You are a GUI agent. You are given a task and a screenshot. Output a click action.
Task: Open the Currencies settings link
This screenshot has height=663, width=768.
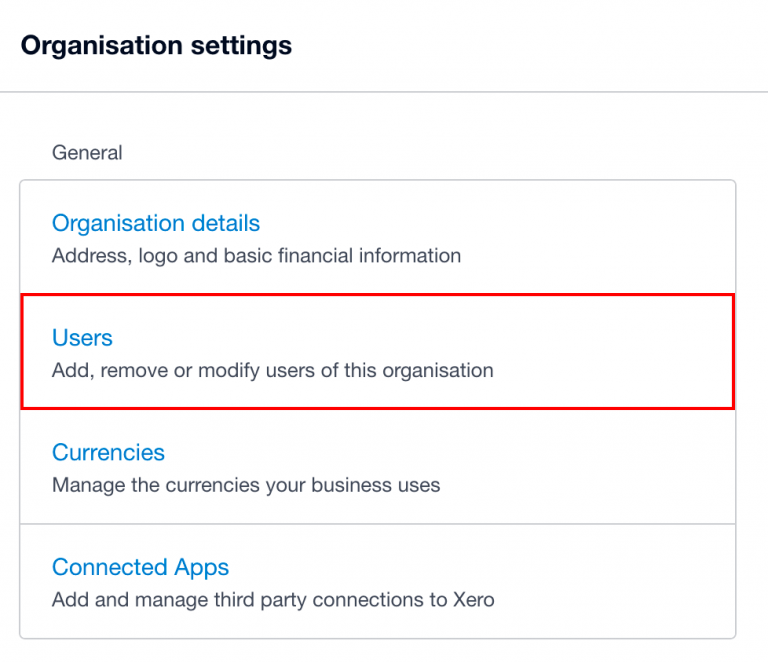(x=108, y=453)
